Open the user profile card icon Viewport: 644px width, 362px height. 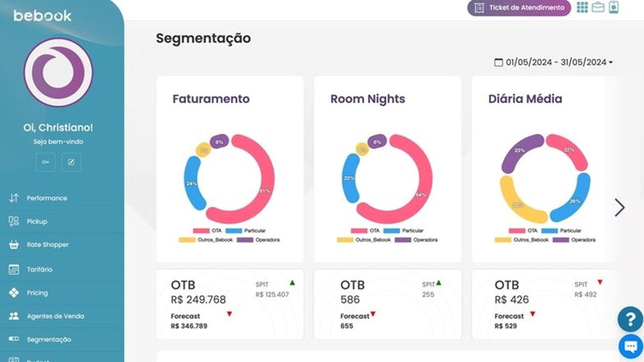click(x=613, y=8)
